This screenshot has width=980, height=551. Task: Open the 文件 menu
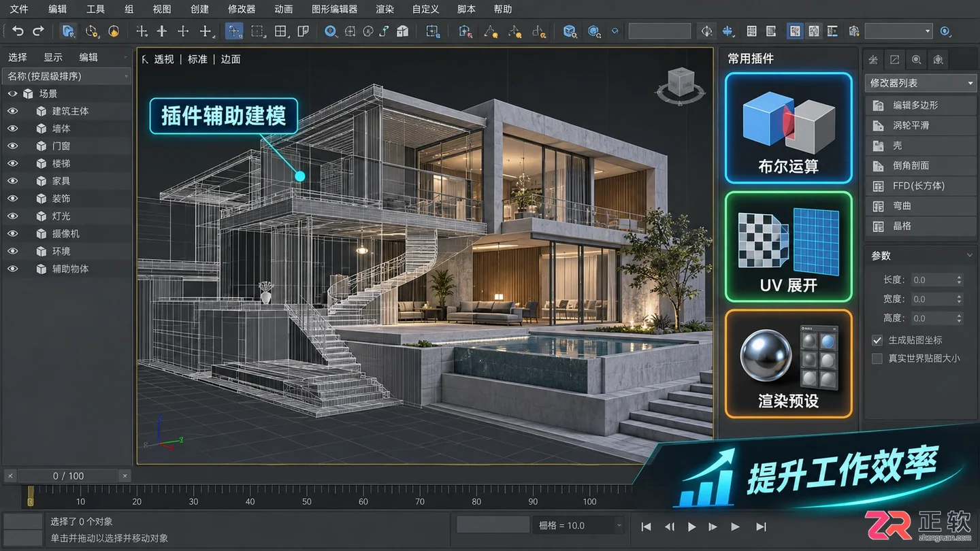[18, 10]
